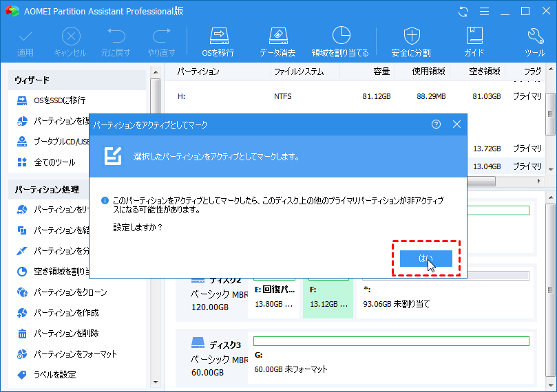This screenshot has height=392, width=557.
Task: Open help in the mark-active dialog
Action: click(436, 124)
